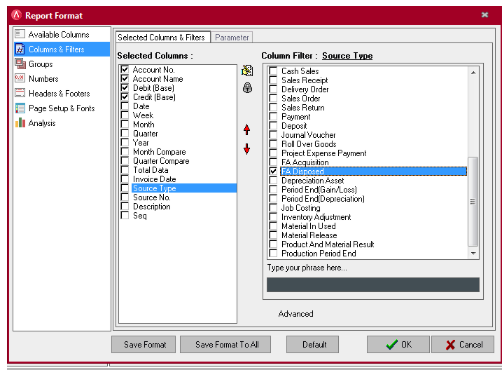Tick the Journal Voucher filter checkbox

273,135
